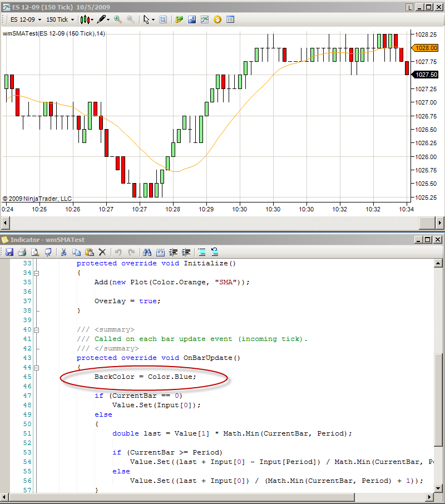Open the Chart Trader green icon
Image resolution: width=445 pixels, height=504 pixels.
[179, 19]
